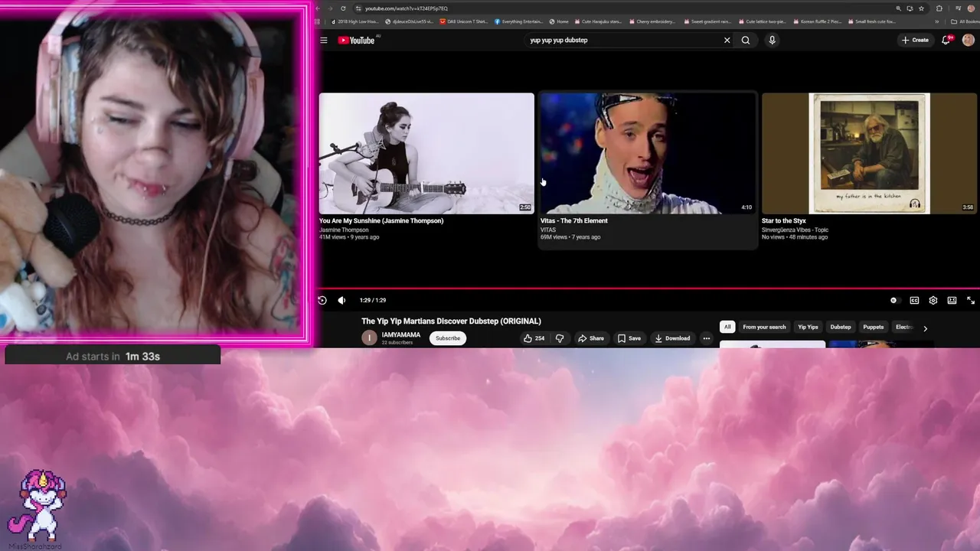Go to the YouTube home logo
Screen dimensions: 980x551
pyautogui.click(x=356, y=41)
